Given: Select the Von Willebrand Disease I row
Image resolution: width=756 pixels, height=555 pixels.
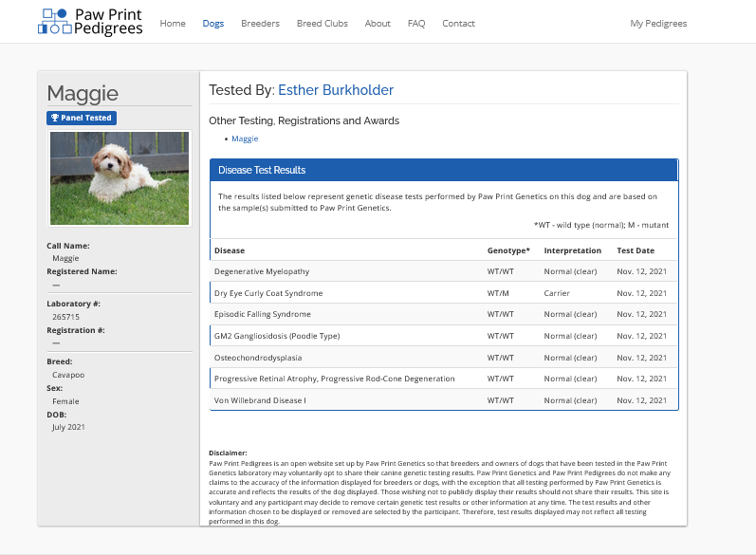Looking at the screenshot, I should point(443,400).
